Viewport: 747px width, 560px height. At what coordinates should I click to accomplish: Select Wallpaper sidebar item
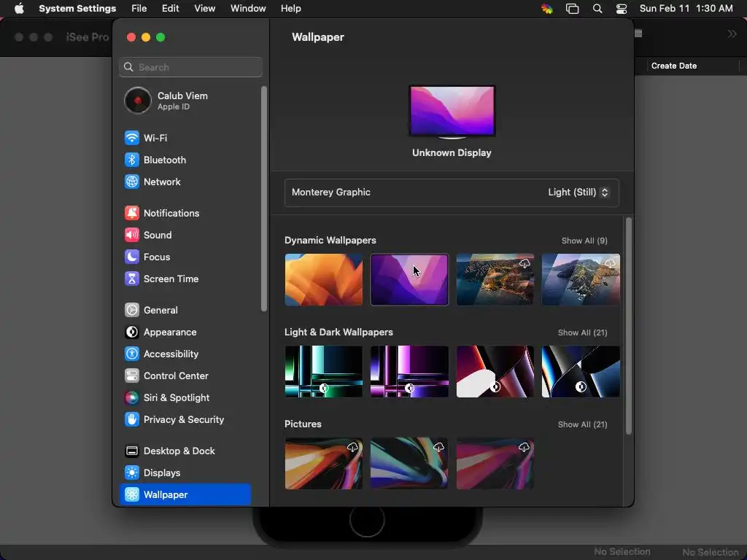[x=185, y=495]
